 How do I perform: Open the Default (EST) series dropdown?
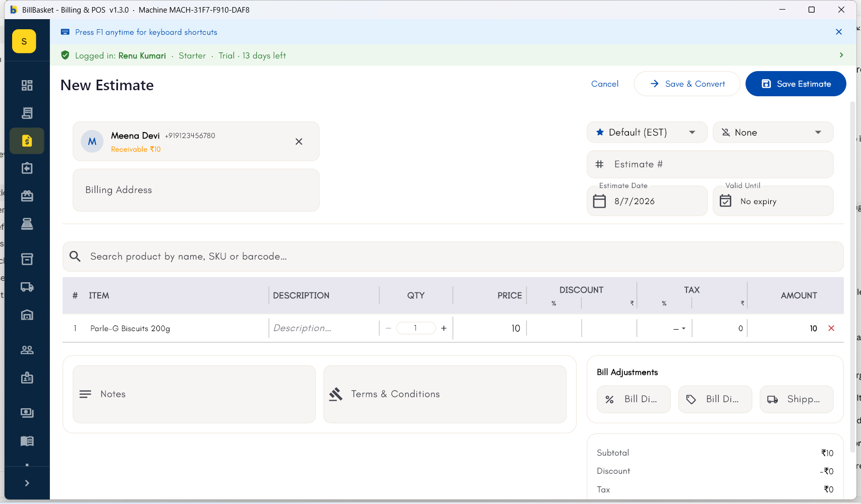pos(647,132)
